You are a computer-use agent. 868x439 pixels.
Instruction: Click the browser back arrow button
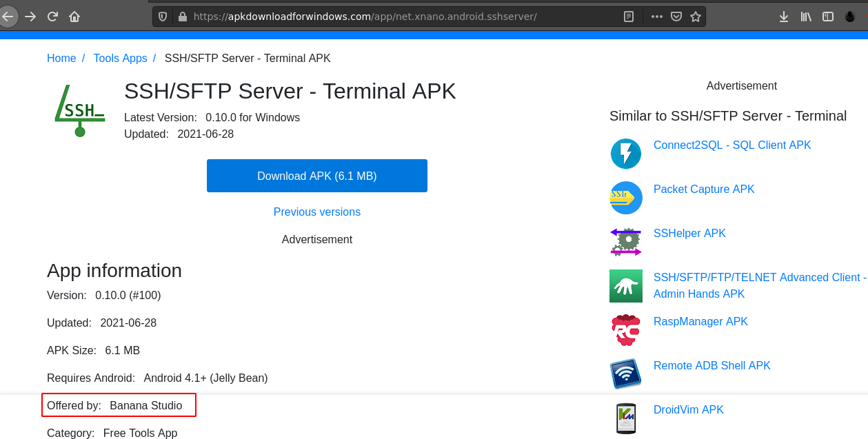click(x=8, y=17)
